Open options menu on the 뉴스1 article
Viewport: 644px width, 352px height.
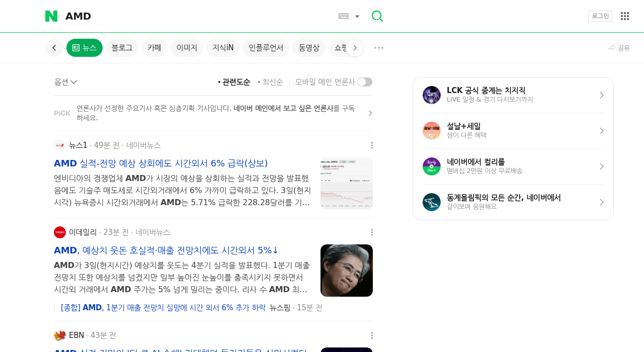click(x=371, y=145)
